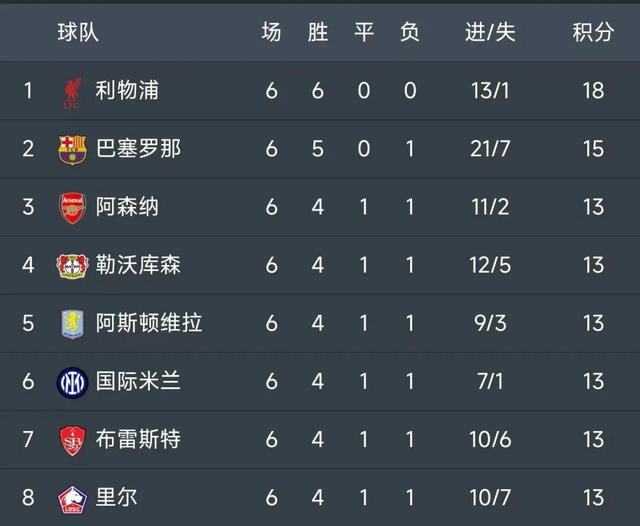Sort by the 积分 column header
This screenshot has height=526, width=640.
[x=592, y=33]
